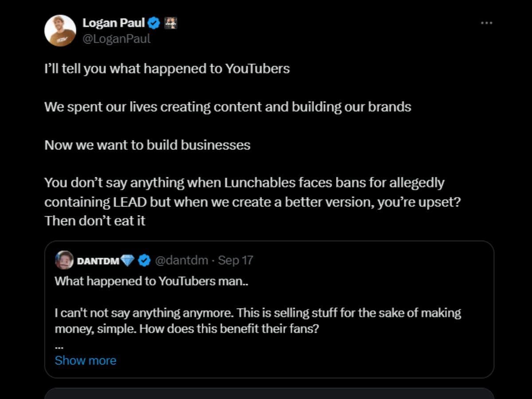The height and width of the screenshot is (399, 532).
Task: Click the verified badge next to Logan Paul
Action: (153, 23)
